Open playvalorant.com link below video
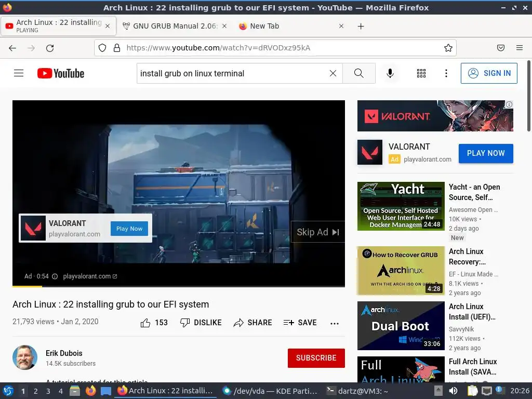The image size is (532, 399). [90, 276]
